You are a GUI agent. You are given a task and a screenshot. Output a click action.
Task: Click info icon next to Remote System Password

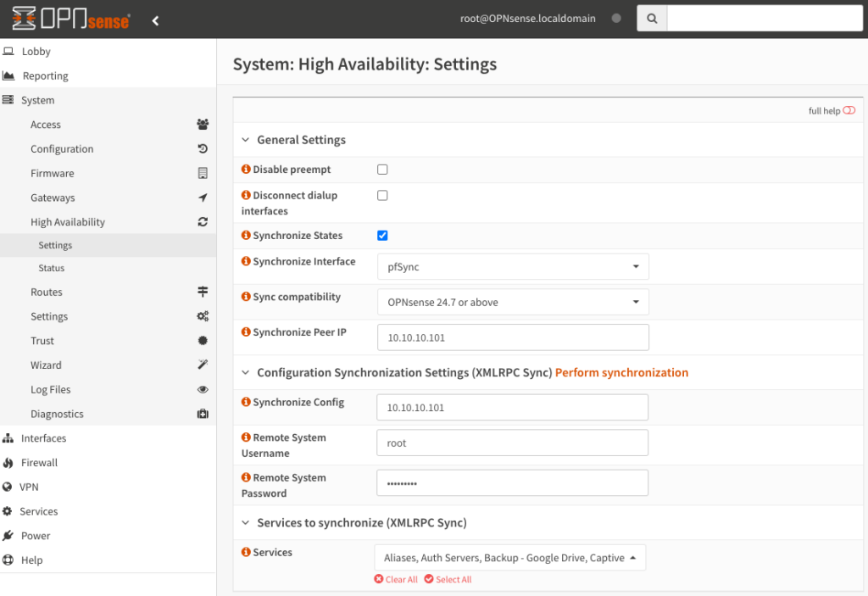[x=246, y=477]
